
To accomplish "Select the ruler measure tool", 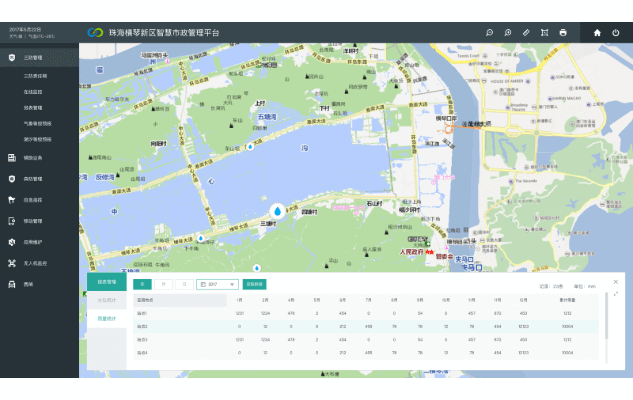I will (x=526, y=32).
